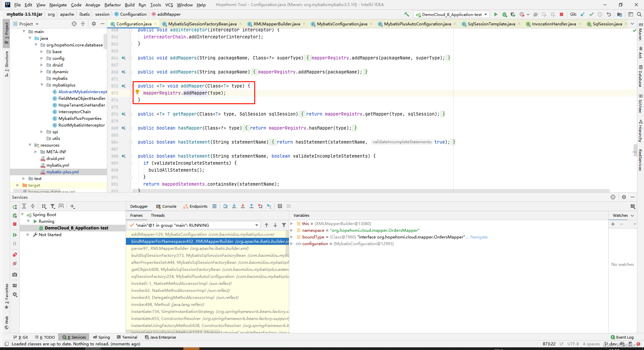Click Step Out icon in debugger toolbar
The width and height of the screenshot is (644, 350).
(x=252, y=206)
